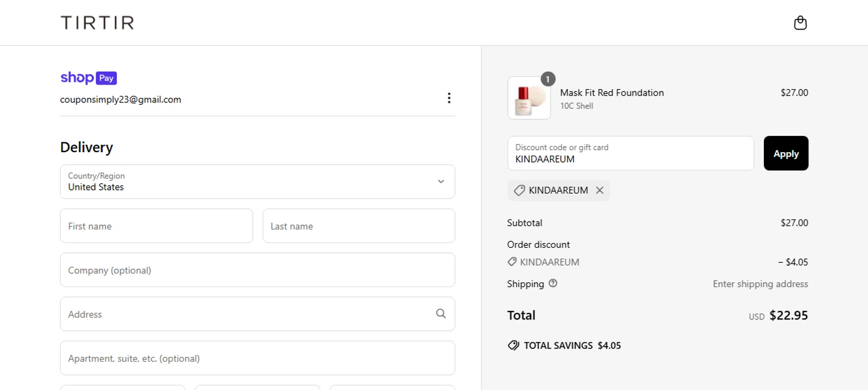Click the Discount code or gift card field
Image resolution: width=868 pixels, height=390 pixels.
point(631,153)
